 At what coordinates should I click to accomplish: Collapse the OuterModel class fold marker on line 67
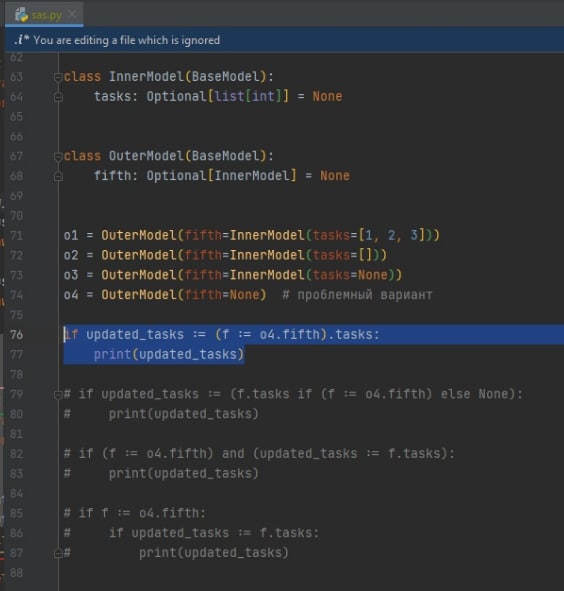click(58, 156)
